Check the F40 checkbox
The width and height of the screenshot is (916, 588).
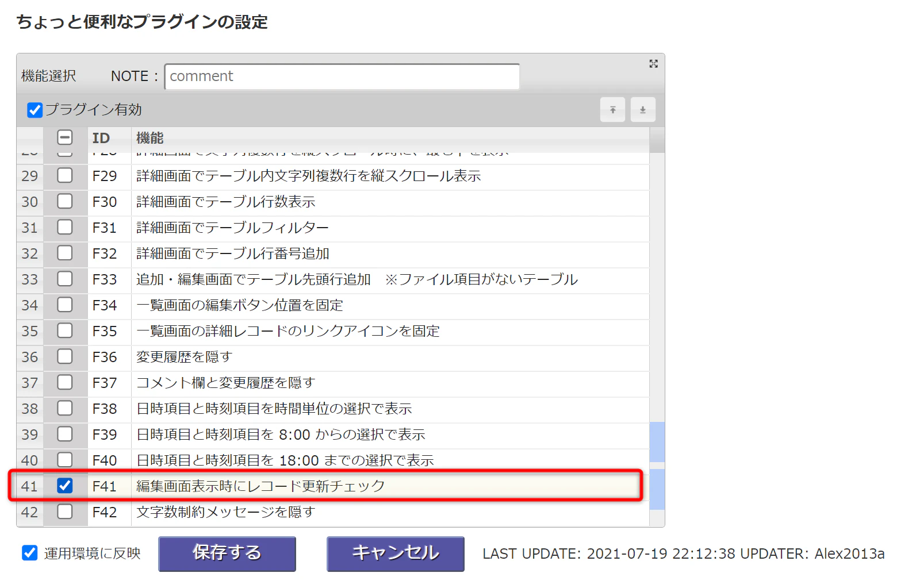[x=65, y=460]
